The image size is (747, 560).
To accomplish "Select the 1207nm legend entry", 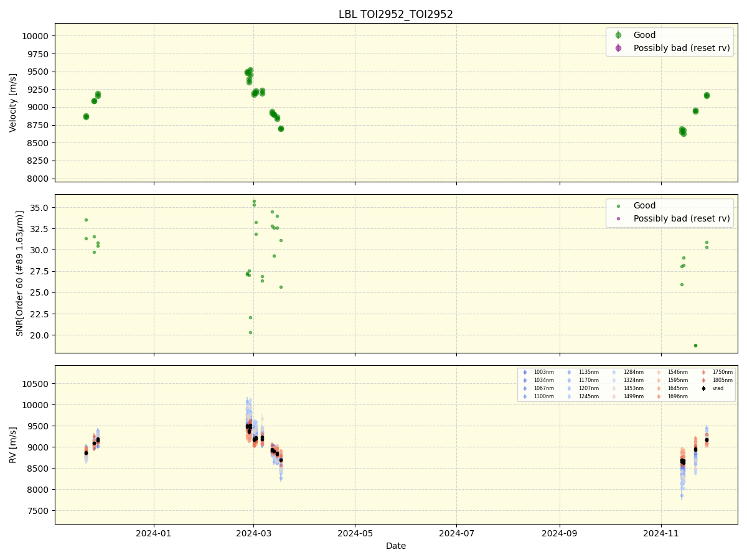I will point(582,388).
